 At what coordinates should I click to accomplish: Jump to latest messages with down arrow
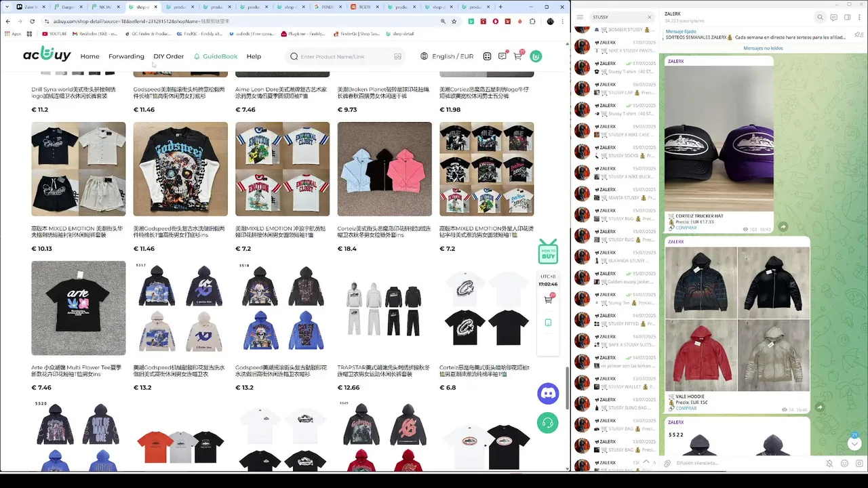pos(854,443)
